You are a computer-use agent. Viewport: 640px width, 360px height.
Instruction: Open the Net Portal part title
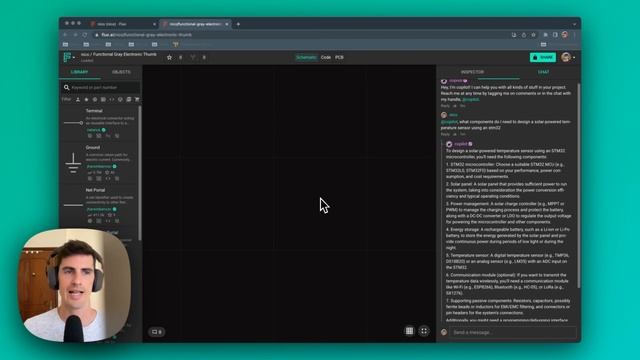[96, 190]
